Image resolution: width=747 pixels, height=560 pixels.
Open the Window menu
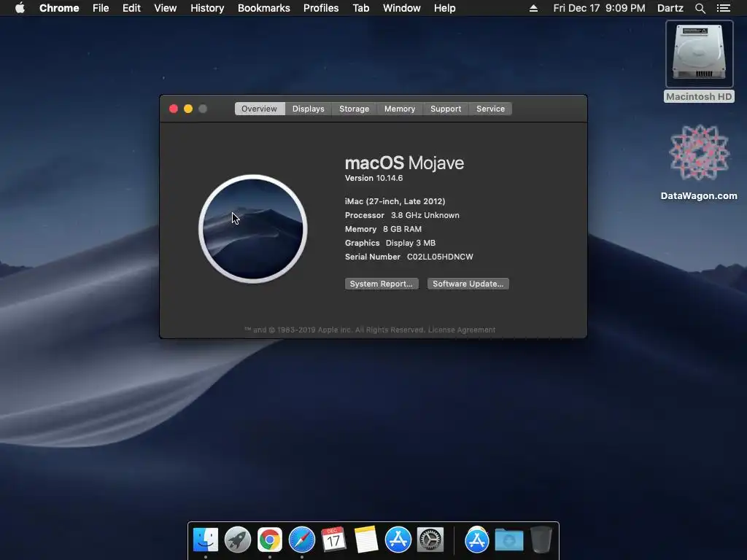pyautogui.click(x=402, y=8)
